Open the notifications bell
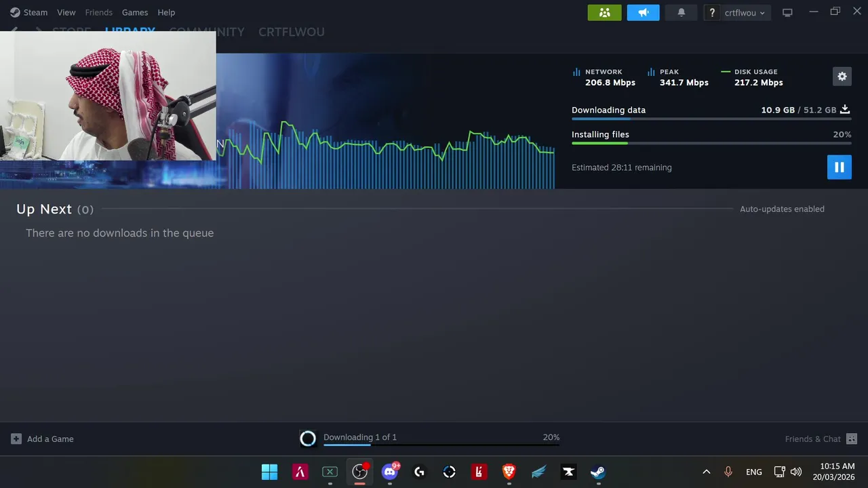The image size is (868, 488). click(682, 12)
